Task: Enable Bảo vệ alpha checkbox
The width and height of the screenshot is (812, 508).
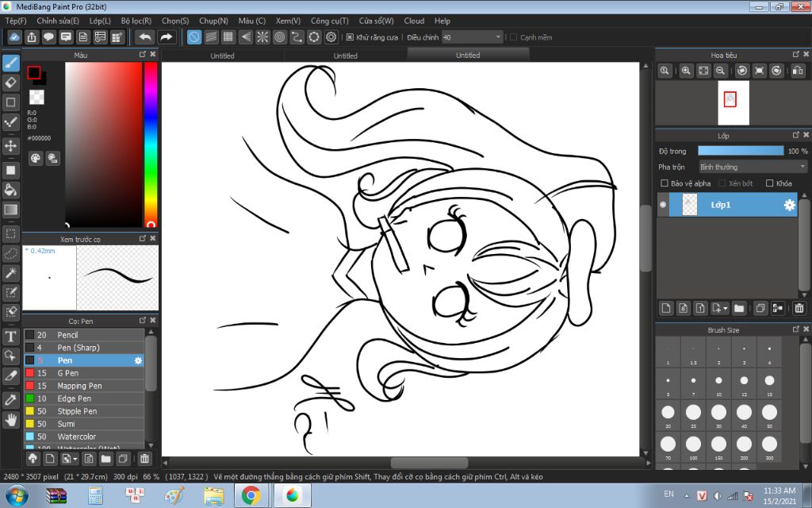Action: point(665,183)
